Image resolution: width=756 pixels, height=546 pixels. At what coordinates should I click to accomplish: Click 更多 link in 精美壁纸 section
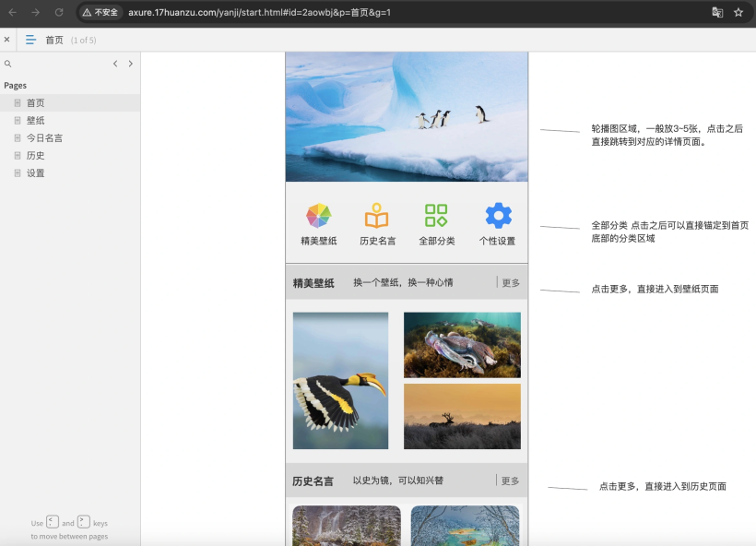coord(510,283)
